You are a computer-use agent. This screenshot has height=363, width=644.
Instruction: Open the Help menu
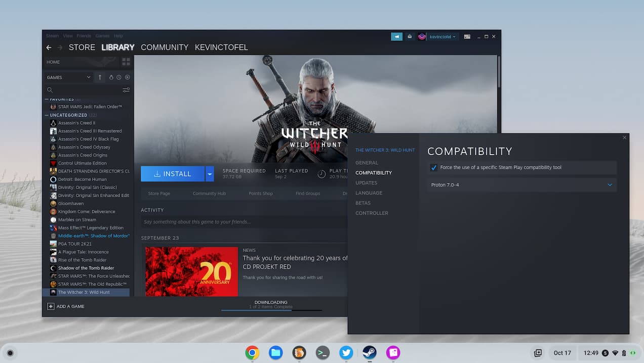(x=118, y=36)
